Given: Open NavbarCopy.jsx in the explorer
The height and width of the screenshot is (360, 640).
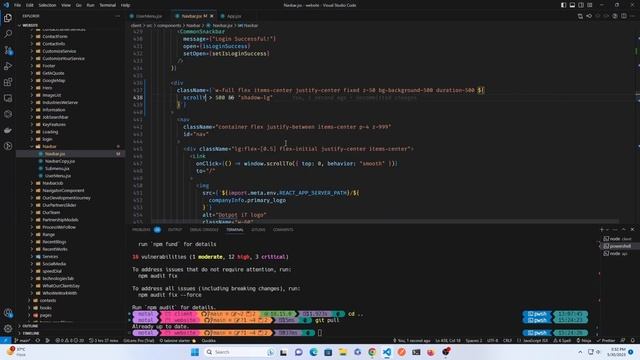Looking at the screenshot, I should click(60, 161).
